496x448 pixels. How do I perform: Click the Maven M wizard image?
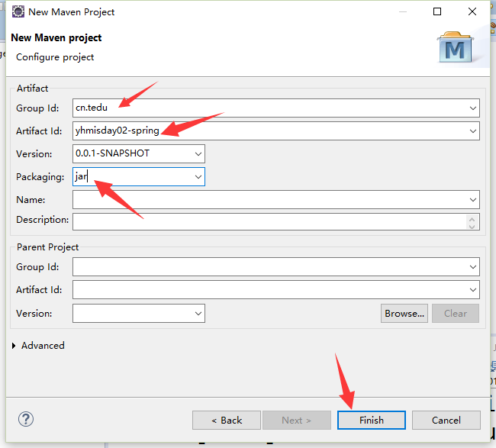[x=456, y=47]
